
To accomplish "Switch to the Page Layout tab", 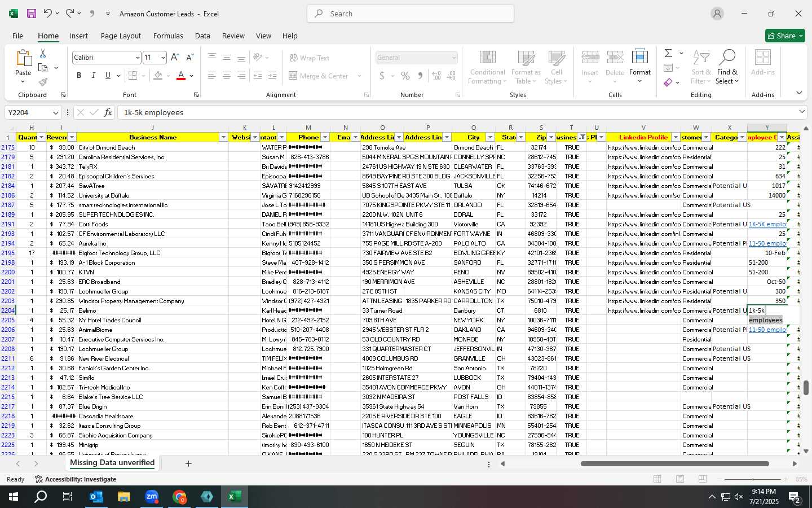I will point(121,36).
